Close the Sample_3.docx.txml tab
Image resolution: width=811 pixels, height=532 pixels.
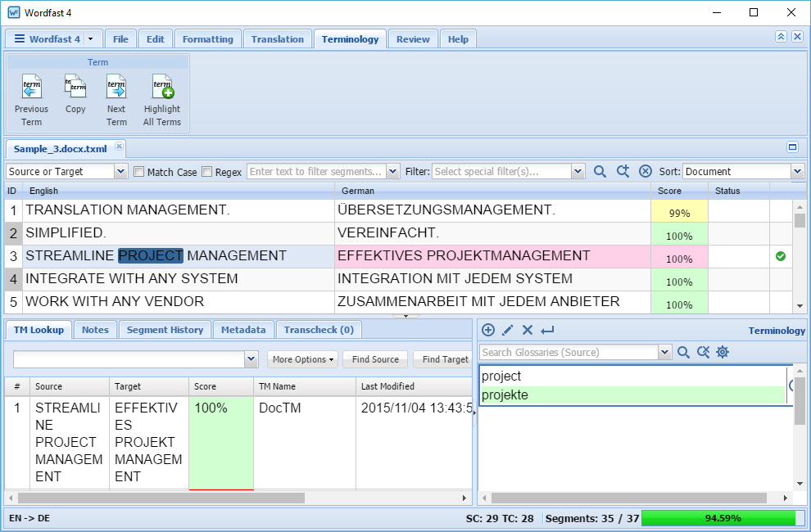(119, 147)
